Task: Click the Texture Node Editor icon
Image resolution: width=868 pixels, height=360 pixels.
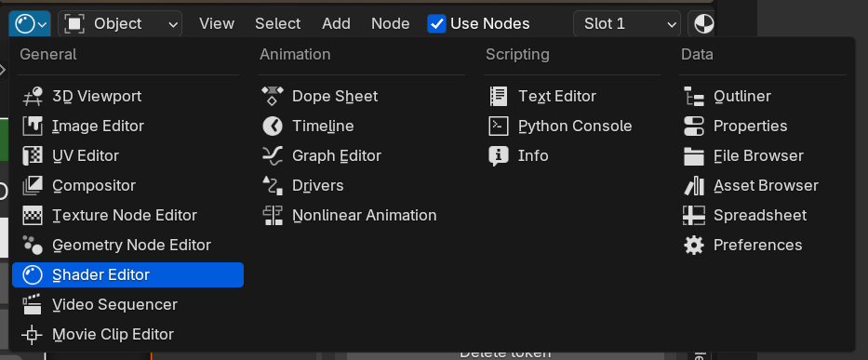Action: click(x=33, y=216)
